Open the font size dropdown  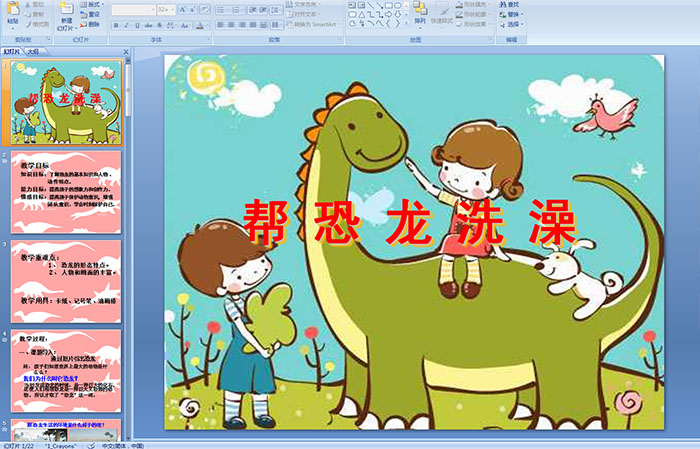pyautogui.click(x=171, y=9)
